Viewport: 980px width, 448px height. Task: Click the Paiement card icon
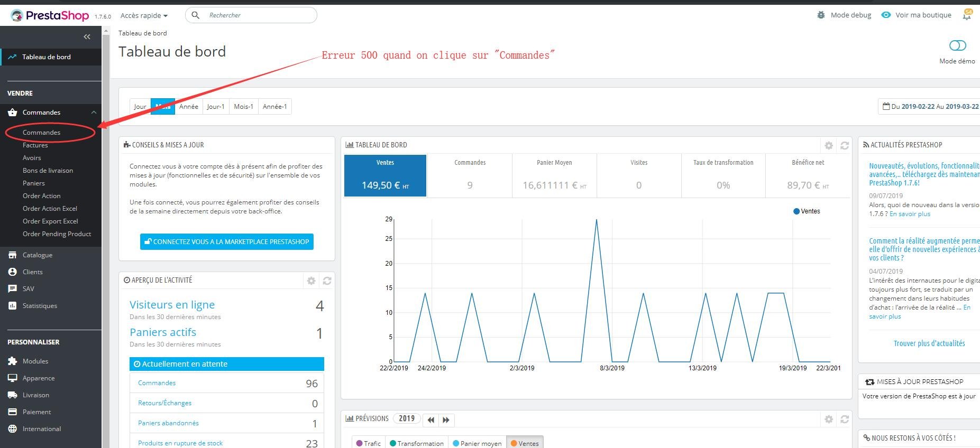(13, 412)
